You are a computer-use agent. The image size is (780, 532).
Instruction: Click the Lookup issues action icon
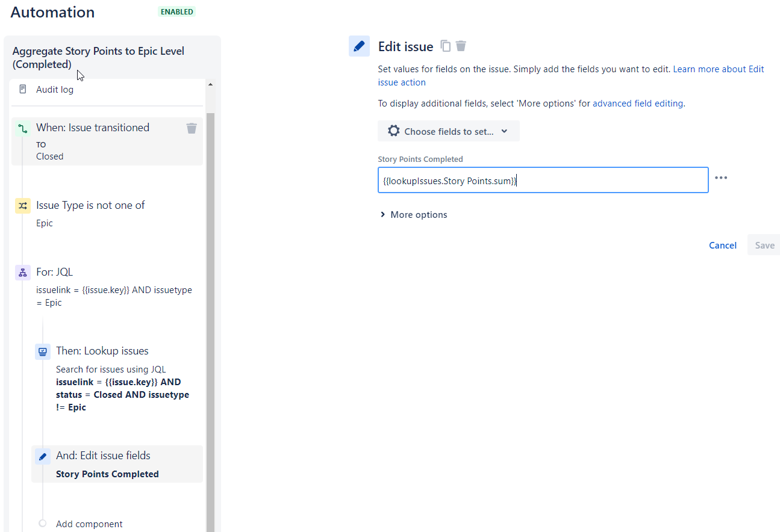43,351
